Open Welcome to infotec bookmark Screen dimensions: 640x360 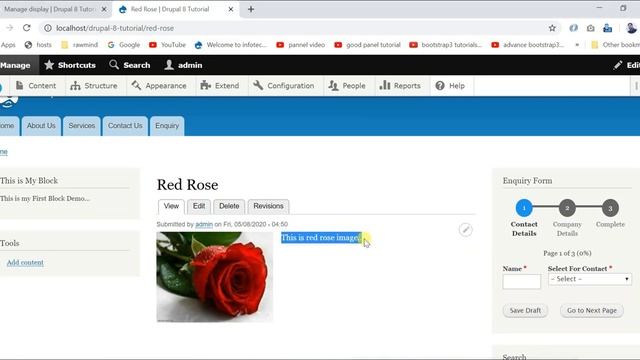(x=231, y=45)
